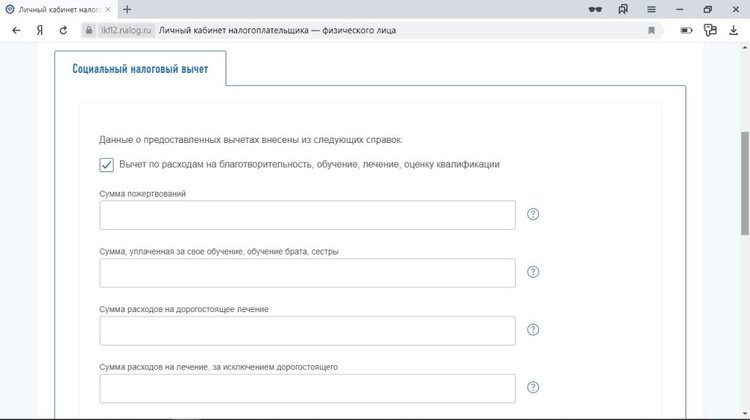750x420 pixels.
Task: Open site security info via padlock icon
Action: [88, 30]
